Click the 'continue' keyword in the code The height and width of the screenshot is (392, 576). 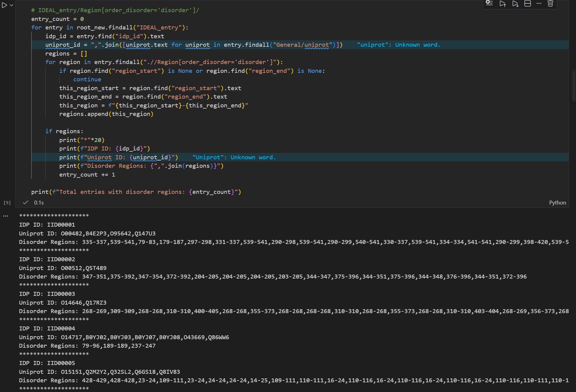(87, 79)
